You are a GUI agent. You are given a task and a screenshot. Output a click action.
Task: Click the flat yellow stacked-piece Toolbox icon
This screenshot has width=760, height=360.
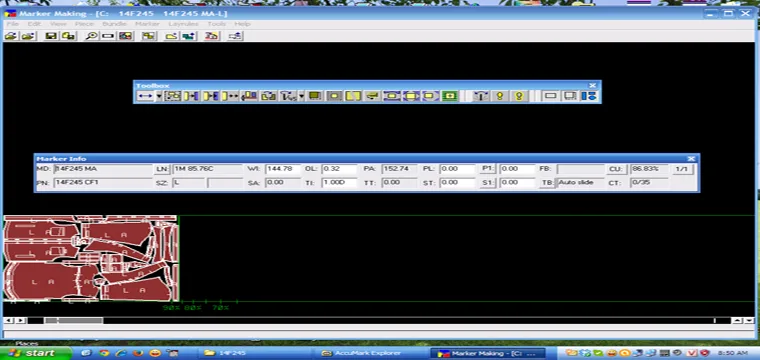coord(372,96)
